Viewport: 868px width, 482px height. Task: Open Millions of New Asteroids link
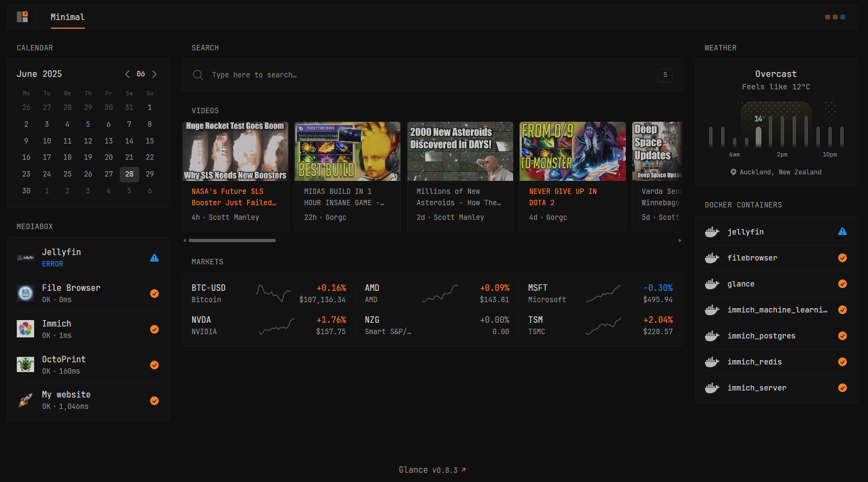[459, 197]
